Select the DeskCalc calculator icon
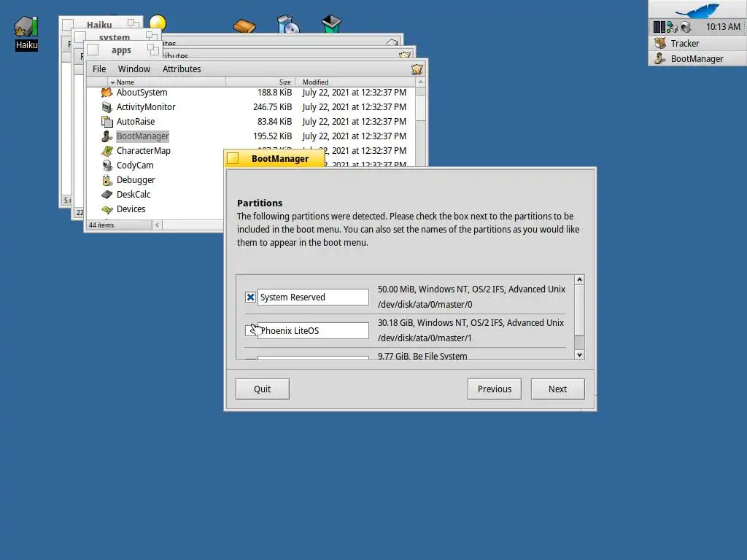Viewport: 747px width, 560px height. [x=107, y=194]
